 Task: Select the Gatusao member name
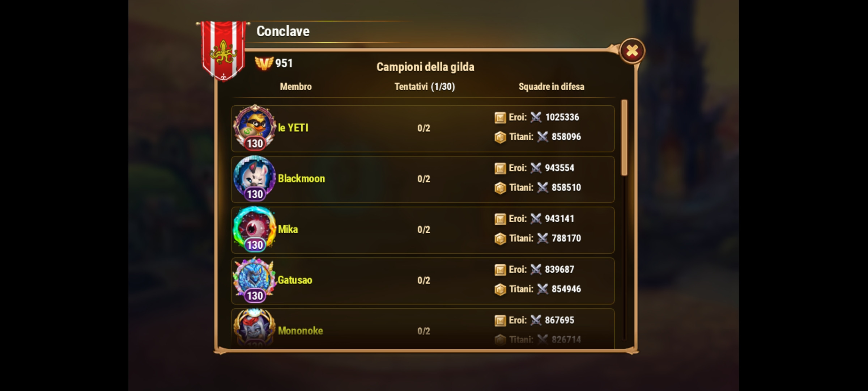click(x=295, y=280)
